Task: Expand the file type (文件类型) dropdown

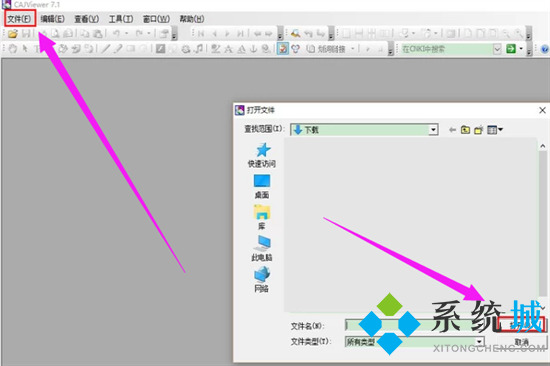Action: [x=480, y=341]
